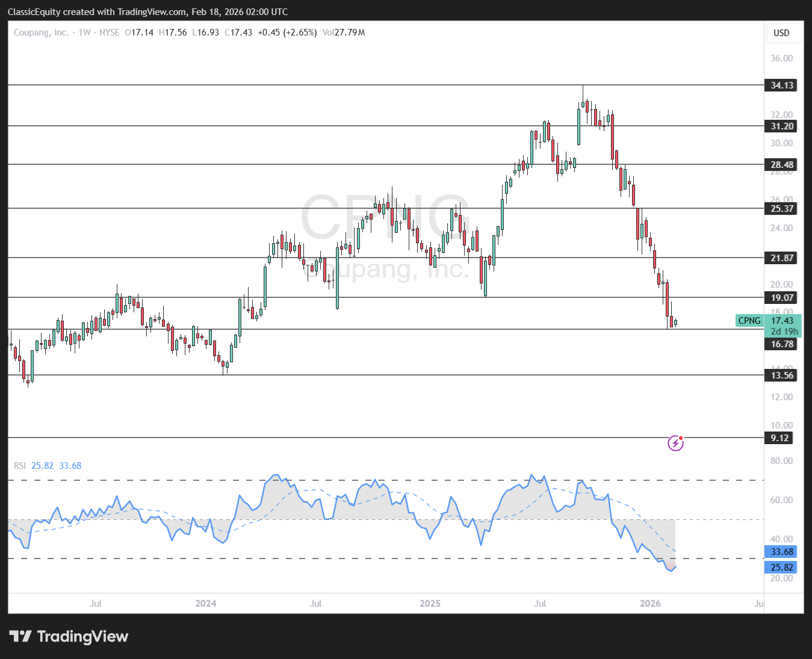Screen dimensions: 812x659
Task: Click the open value O17.14
Action: 139,32
